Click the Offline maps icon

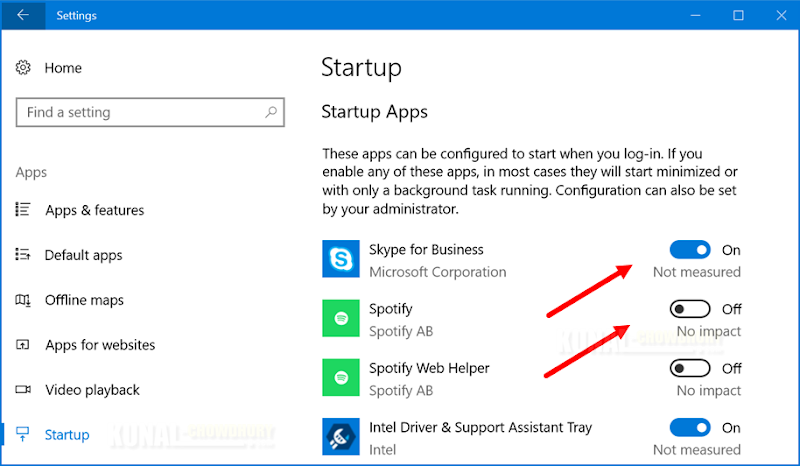23,300
